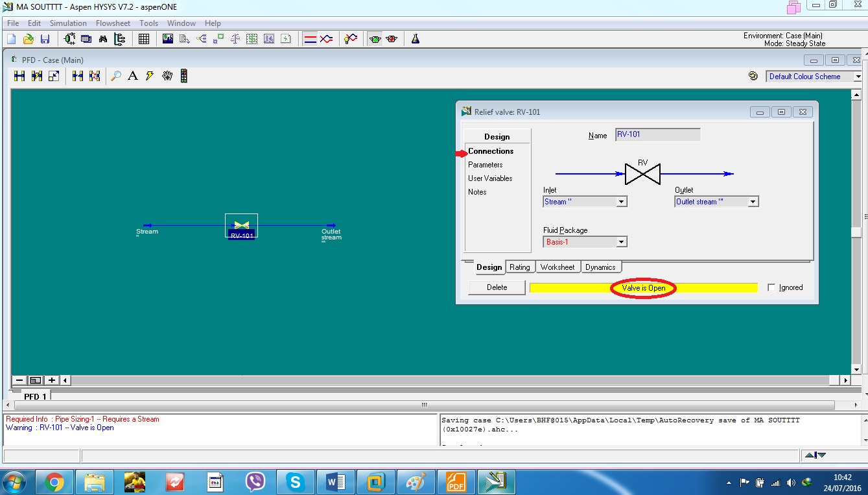Open the Default Colour Scheme dropdown
This screenshot has width=868, height=495.
pyautogui.click(x=858, y=77)
